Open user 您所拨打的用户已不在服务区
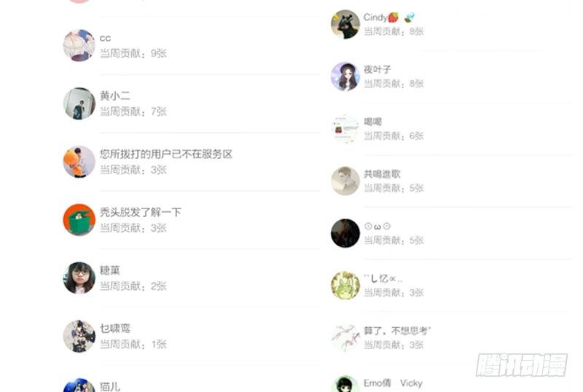 [x=166, y=154]
